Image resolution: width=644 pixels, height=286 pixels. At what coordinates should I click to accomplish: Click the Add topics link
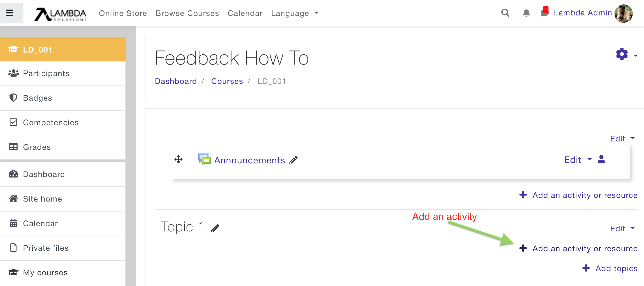tap(616, 268)
